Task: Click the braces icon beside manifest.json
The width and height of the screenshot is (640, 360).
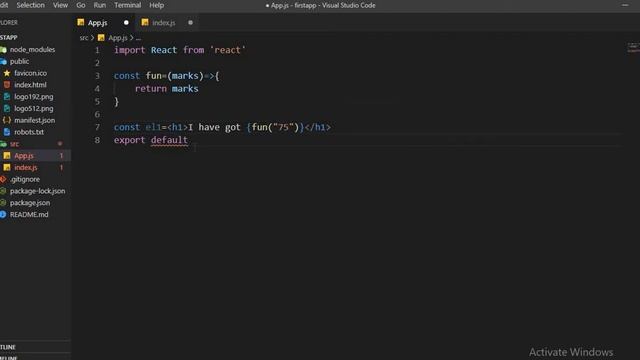Action: 7,120
